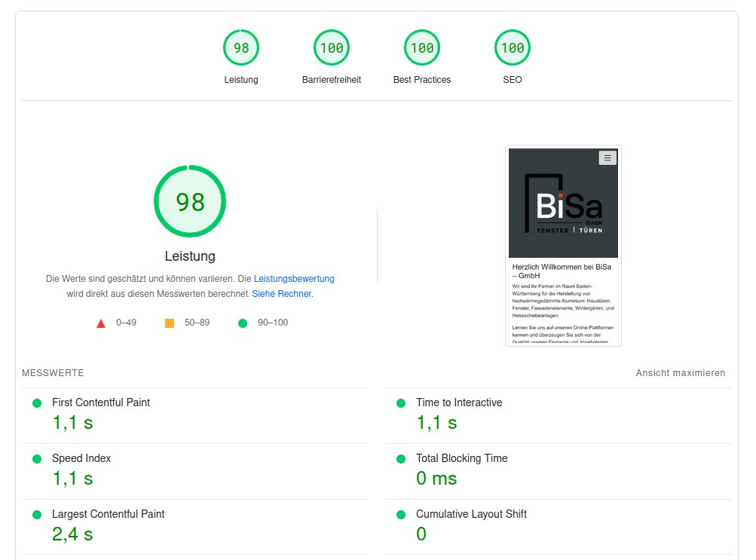756x560 pixels.
Task: Click the Barrierefreiheit score gauge 100
Action: 332,48
